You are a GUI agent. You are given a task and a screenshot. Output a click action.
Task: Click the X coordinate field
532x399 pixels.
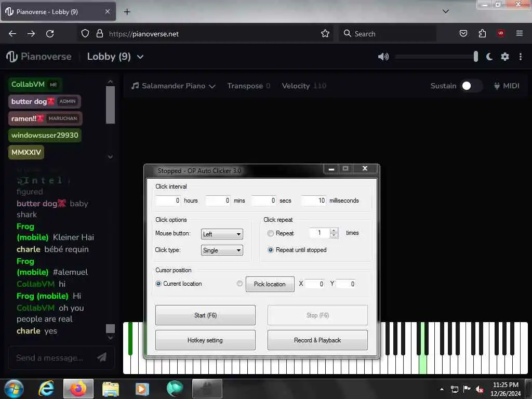[314, 284]
